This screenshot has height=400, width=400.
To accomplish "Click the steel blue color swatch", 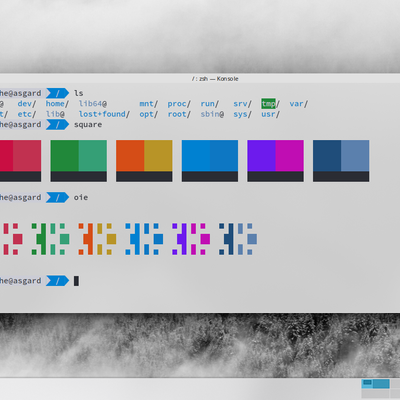I will 355,156.
